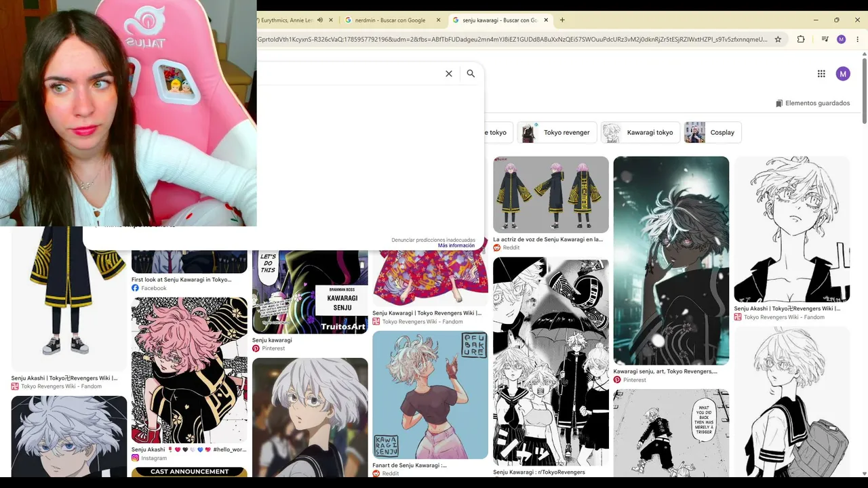Close the nerdmin search tab
The image size is (868, 488).
tap(438, 20)
